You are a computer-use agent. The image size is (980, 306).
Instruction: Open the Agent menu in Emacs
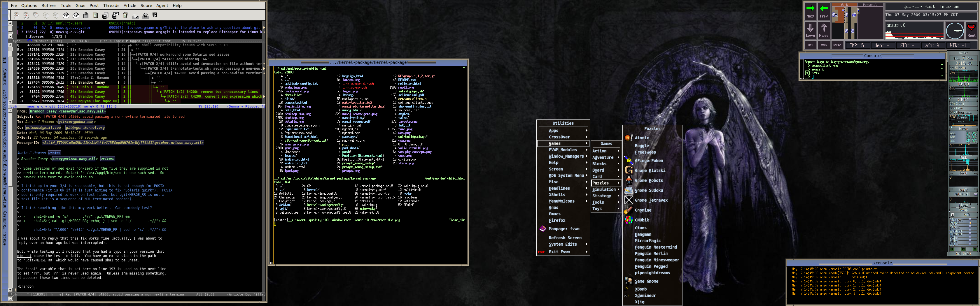coord(162,6)
